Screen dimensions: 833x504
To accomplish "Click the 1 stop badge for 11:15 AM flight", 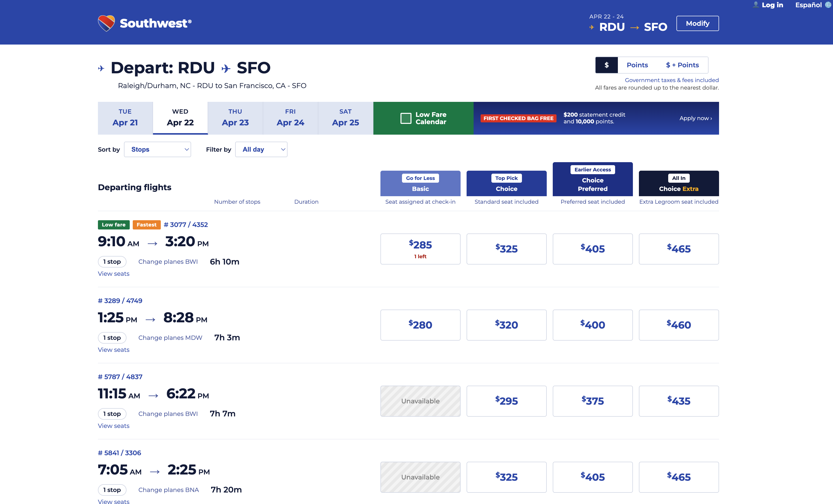I will click(x=112, y=414).
